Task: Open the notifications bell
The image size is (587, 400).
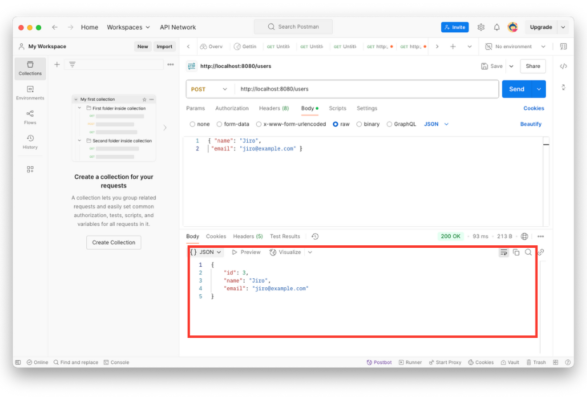Action: [x=497, y=27]
